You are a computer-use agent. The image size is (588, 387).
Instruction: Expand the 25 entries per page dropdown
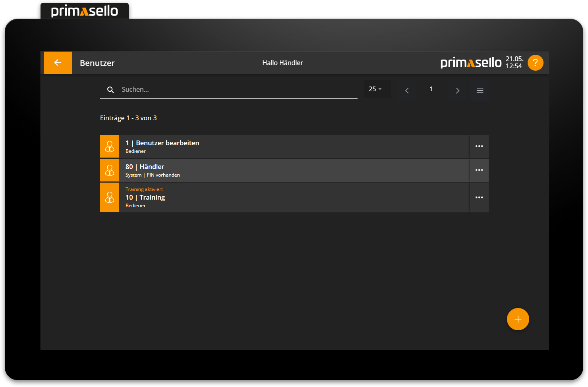[x=375, y=89]
